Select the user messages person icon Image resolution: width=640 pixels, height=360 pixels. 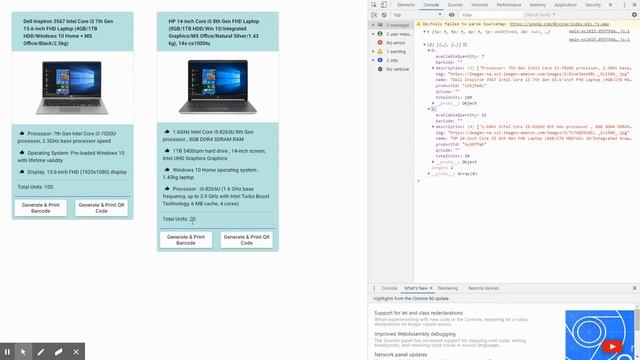click(x=380, y=34)
